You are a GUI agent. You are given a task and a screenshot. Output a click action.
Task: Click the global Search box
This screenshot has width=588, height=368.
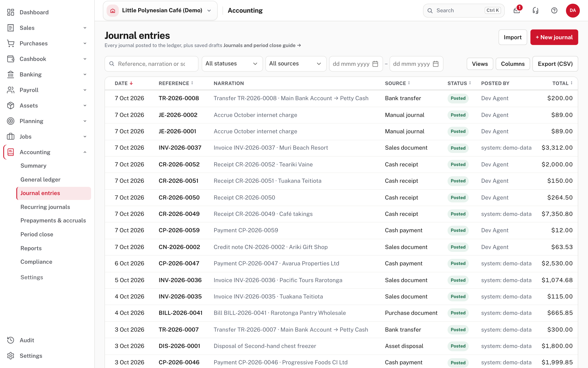464,10
